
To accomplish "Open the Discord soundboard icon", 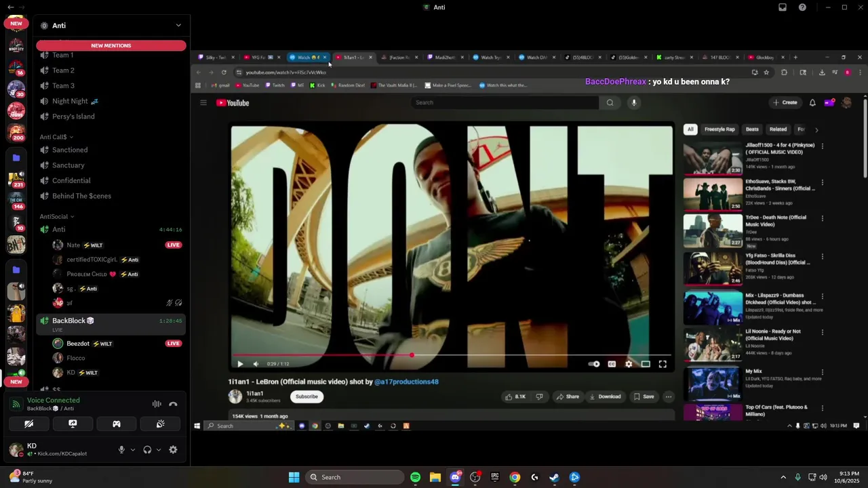I will coord(160,424).
